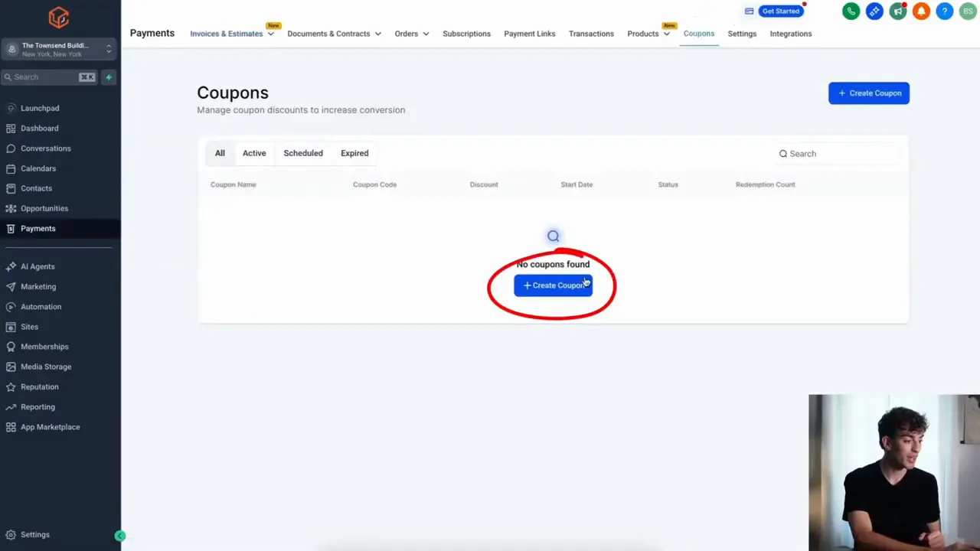Click the card icon beside Get Started

(x=749, y=11)
